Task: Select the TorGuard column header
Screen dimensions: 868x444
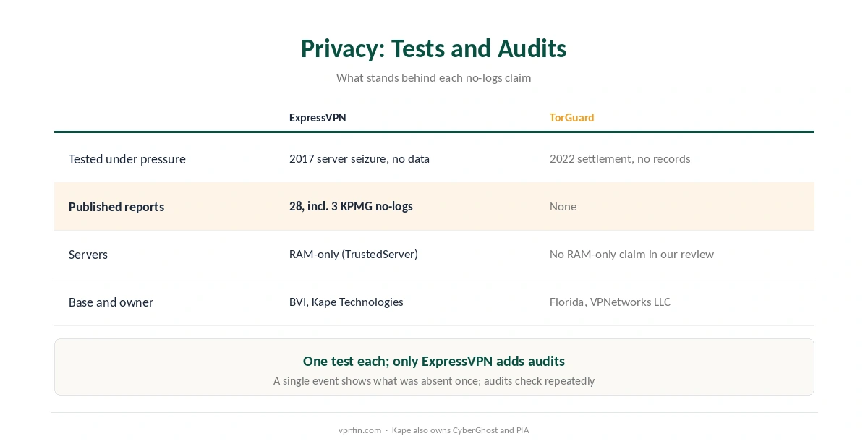Action: pos(572,117)
